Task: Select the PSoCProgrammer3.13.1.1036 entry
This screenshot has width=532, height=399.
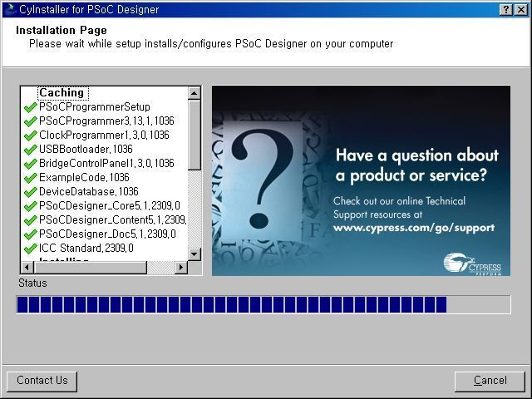Action: (106, 121)
